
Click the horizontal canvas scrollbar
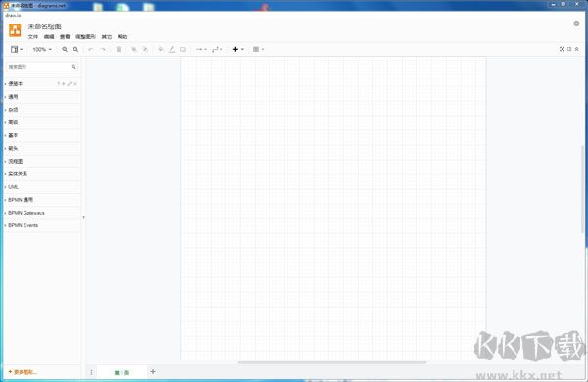(332, 362)
